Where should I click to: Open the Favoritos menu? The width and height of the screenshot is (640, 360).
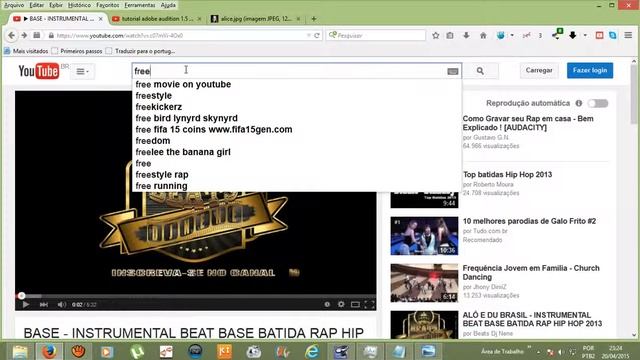[x=108, y=5]
